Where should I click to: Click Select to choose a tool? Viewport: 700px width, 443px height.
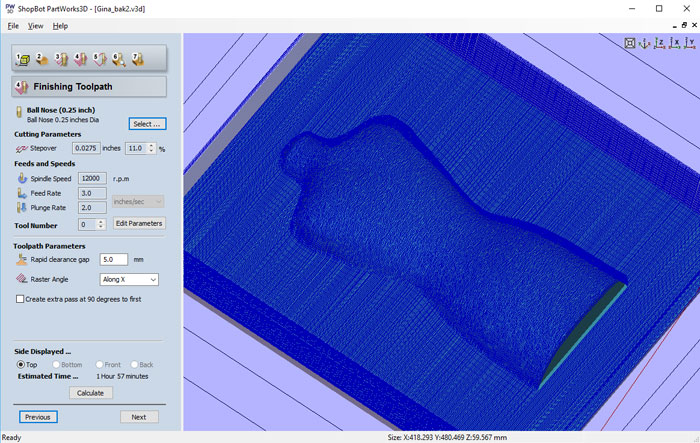147,124
